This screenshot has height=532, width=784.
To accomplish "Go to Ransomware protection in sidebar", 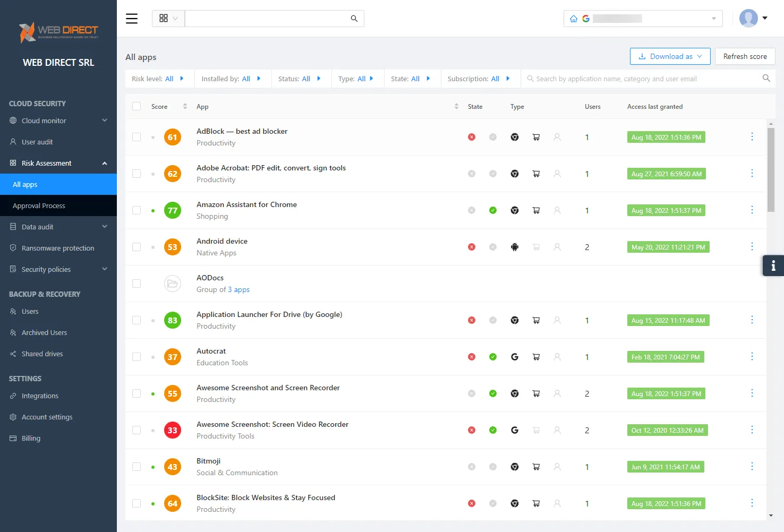I will click(x=57, y=248).
